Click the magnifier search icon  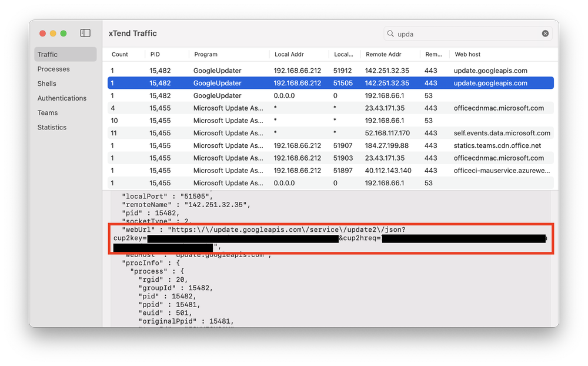[390, 34]
